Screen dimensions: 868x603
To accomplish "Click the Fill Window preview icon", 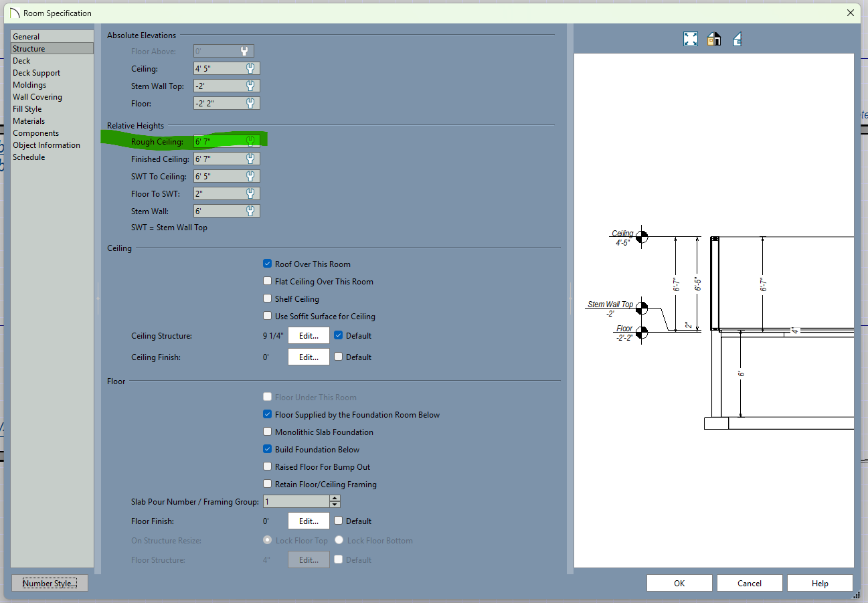I will coord(691,39).
